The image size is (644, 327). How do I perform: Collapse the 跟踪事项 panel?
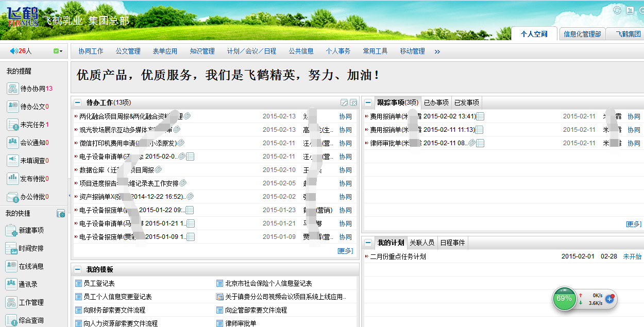pos(368,102)
